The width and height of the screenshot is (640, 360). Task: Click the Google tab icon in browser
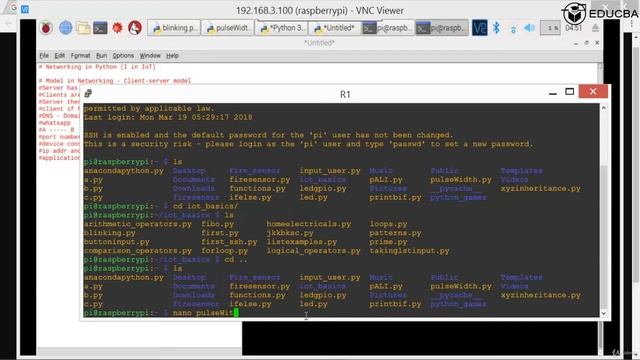pos(13,8)
